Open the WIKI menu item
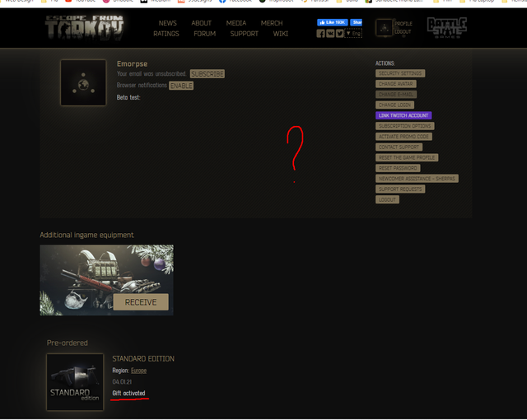 [280, 34]
